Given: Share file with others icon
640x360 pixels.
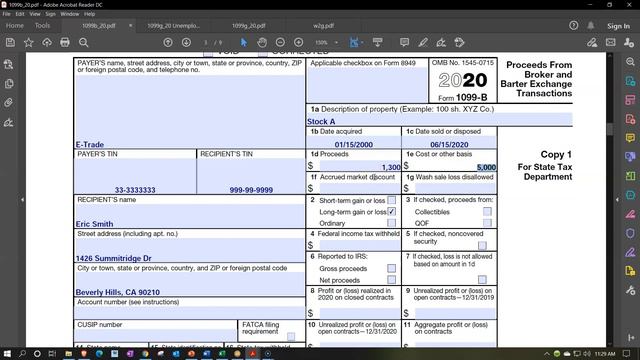Looking at the screenshot, I should point(629,42).
